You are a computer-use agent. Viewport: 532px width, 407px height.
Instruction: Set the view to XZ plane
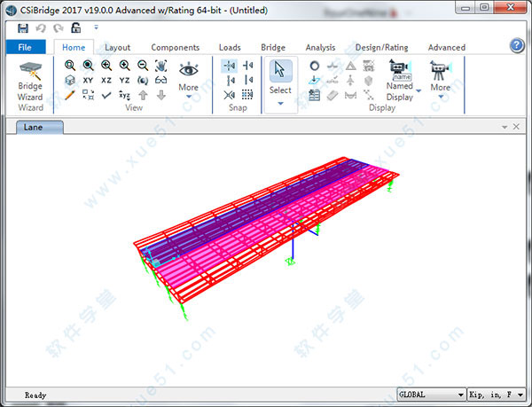[106, 81]
